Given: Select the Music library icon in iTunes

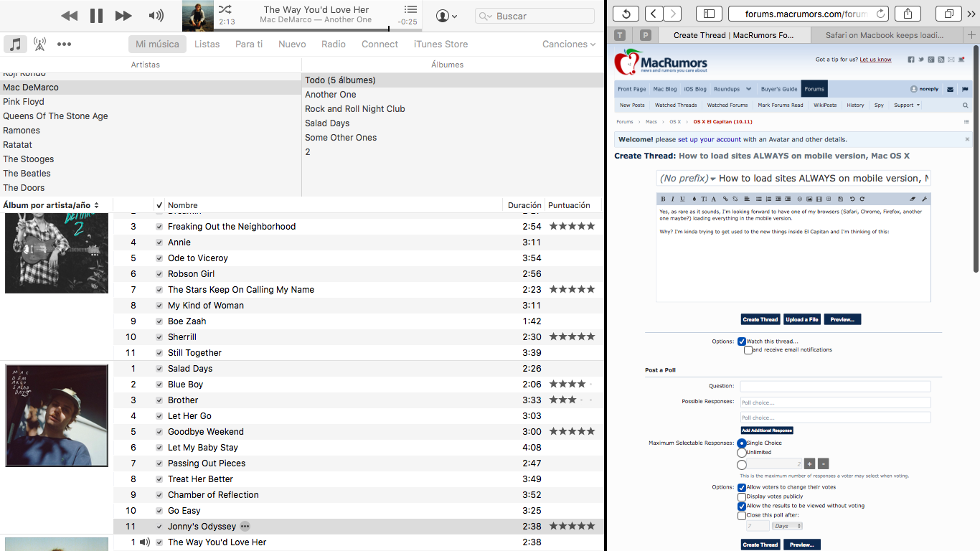Looking at the screenshot, I should tap(15, 44).
